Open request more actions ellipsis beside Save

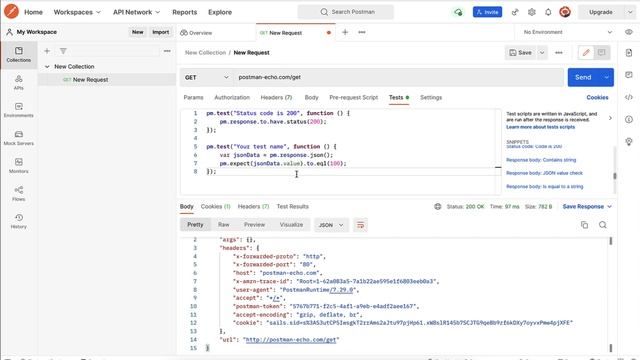point(558,53)
